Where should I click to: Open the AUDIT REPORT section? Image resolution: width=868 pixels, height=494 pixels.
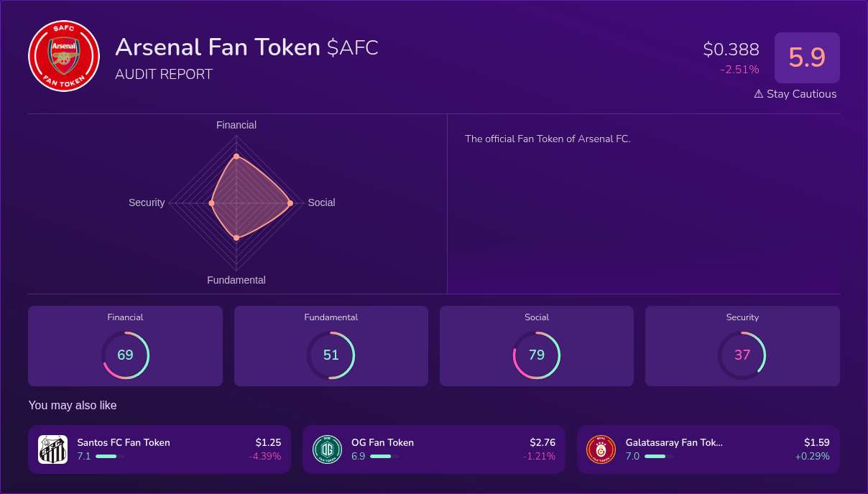click(x=163, y=74)
